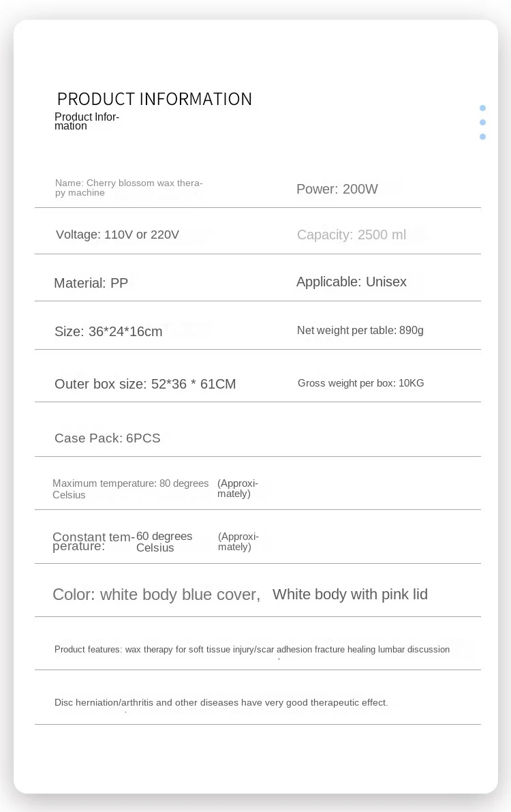Click the Size: 36*24*16cm specification
Image resolution: width=511 pixels, height=812 pixels.
(108, 331)
